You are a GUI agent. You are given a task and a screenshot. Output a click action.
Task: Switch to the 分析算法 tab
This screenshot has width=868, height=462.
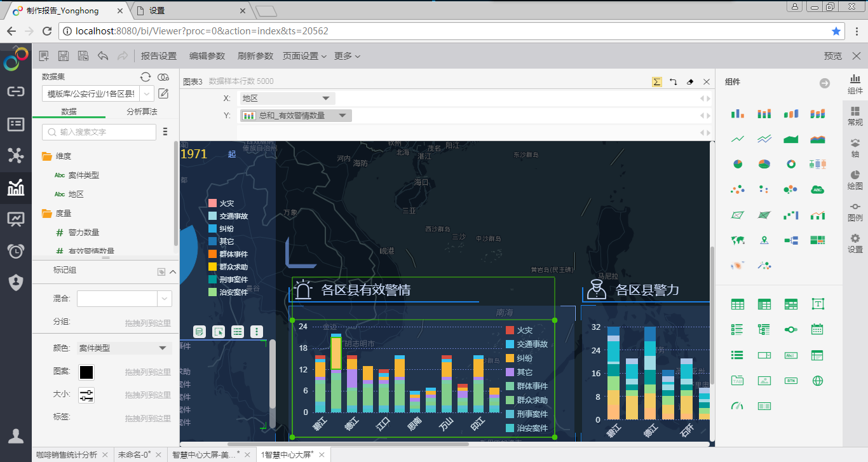142,112
